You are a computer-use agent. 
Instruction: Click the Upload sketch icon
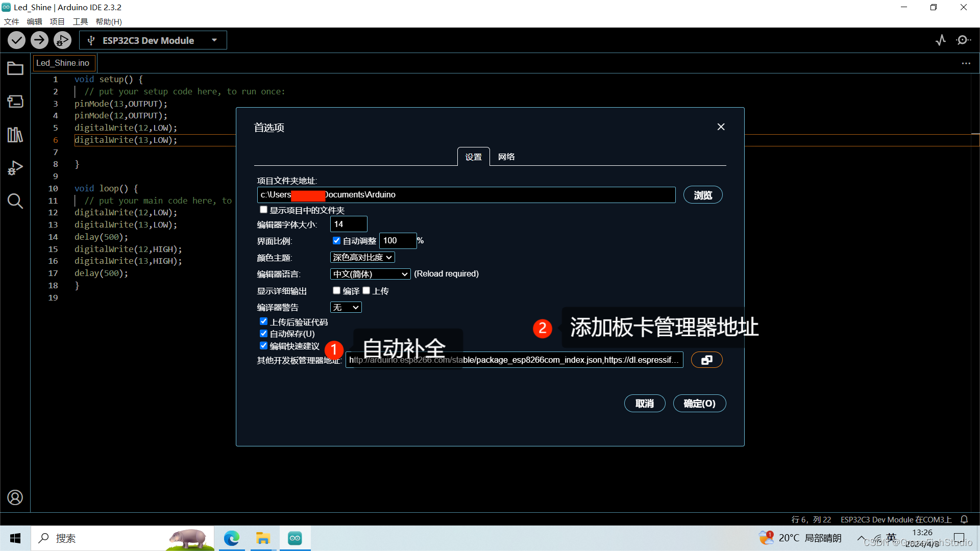tap(39, 40)
